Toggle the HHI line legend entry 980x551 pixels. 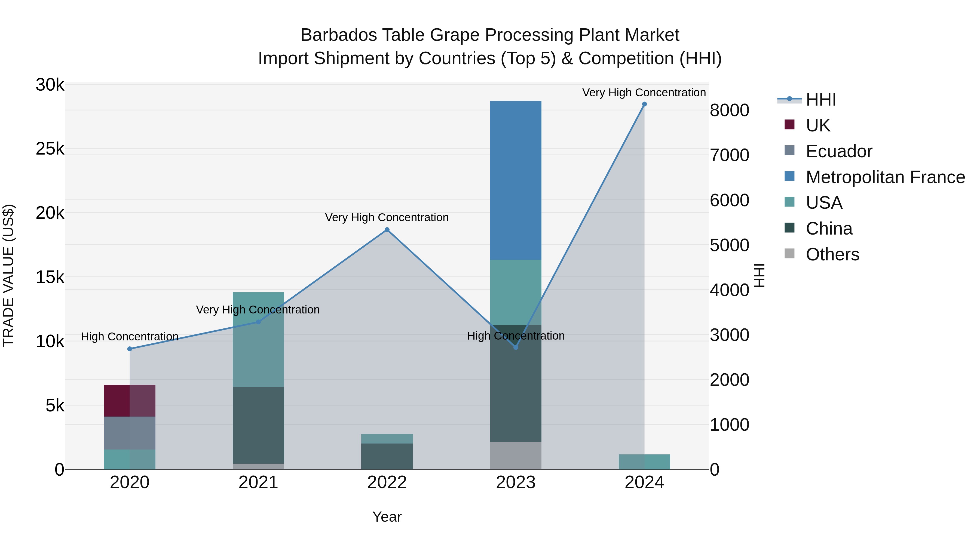pos(807,100)
